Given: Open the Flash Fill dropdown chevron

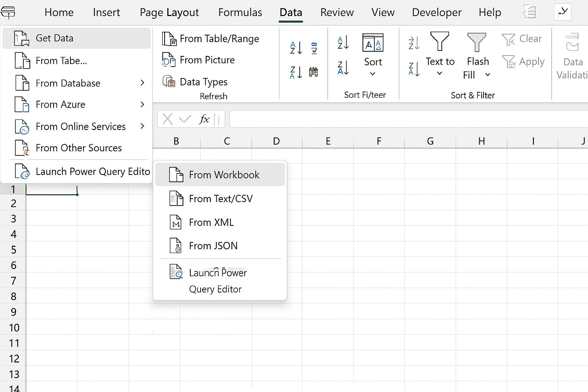Looking at the screenshot, I should tap(488, 75).
